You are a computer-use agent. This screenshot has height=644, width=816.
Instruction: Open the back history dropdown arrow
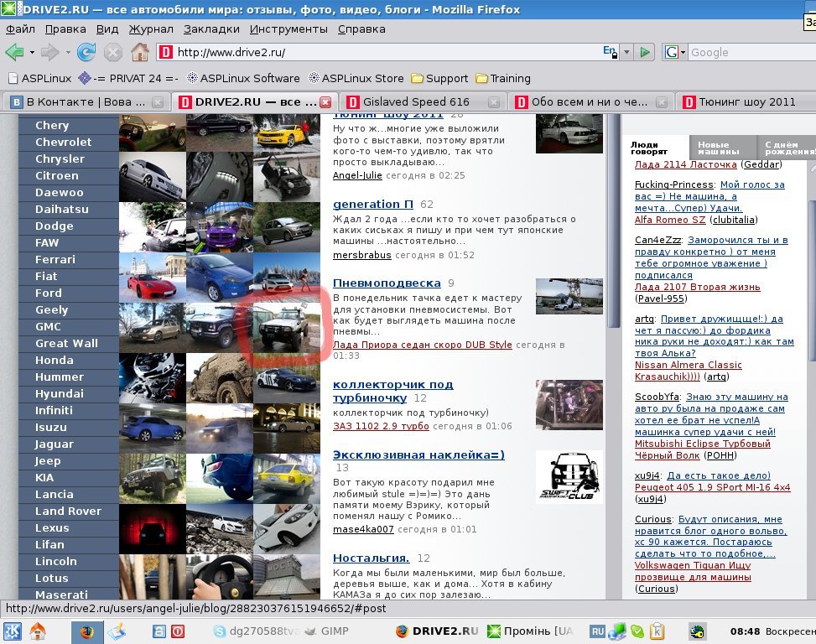coord(32,53)
